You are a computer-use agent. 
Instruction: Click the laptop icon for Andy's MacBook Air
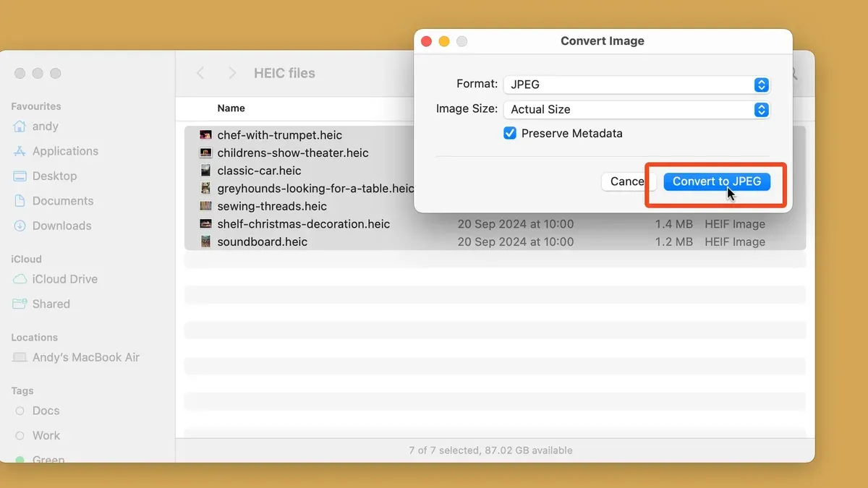click(20, 357)
